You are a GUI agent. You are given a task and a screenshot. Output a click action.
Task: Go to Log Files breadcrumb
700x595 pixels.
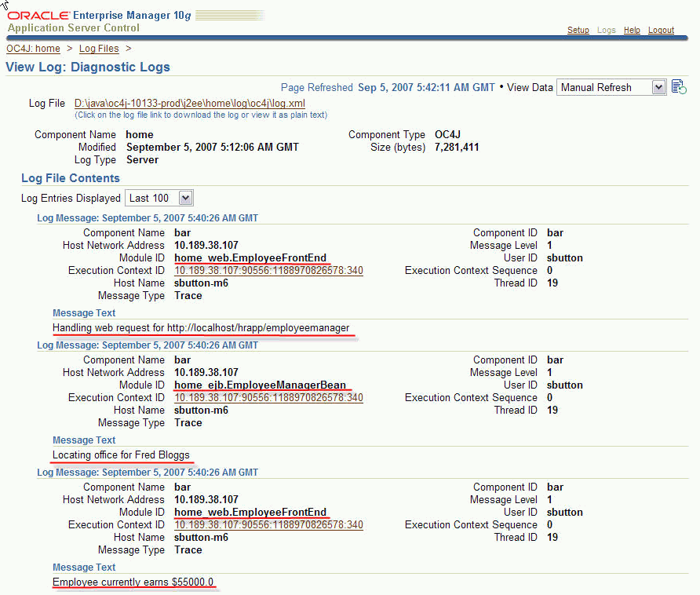pos(99,48)
